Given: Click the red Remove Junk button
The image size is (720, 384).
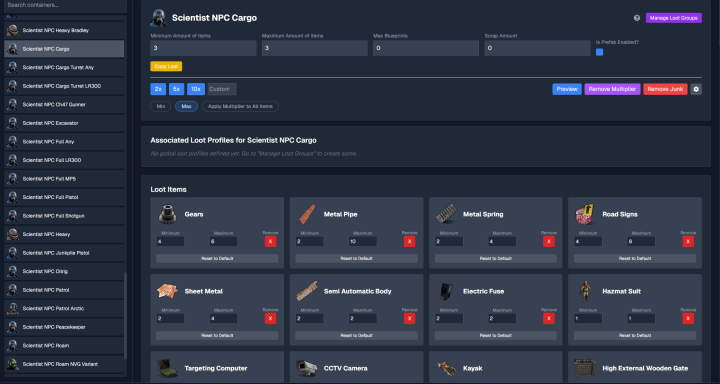Looking at the screenshot, I should pyautogui.click(x=665, y=89).
